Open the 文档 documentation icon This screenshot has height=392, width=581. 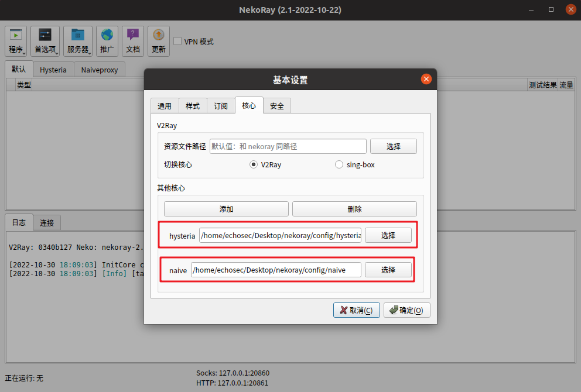coord(133,40)
